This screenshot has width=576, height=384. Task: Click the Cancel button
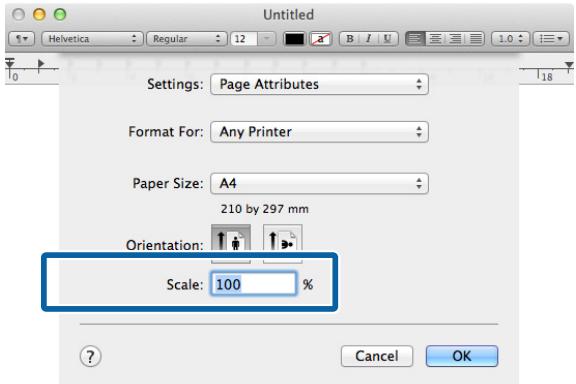click(x=377, y=356)
